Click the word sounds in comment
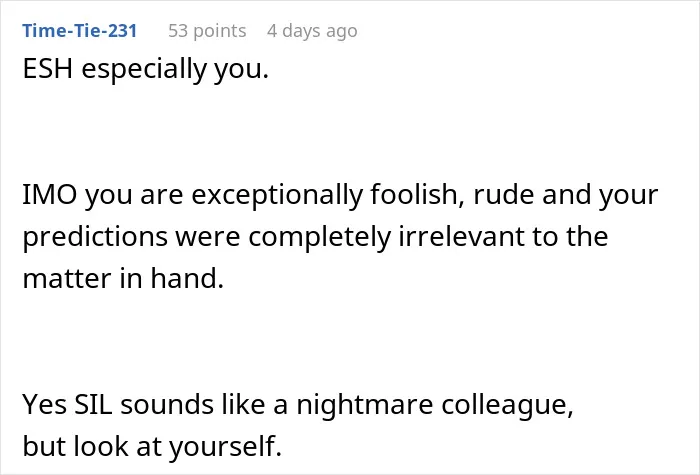Image resolution: width=700 pixels, height=475 pixels. [167, 405]
